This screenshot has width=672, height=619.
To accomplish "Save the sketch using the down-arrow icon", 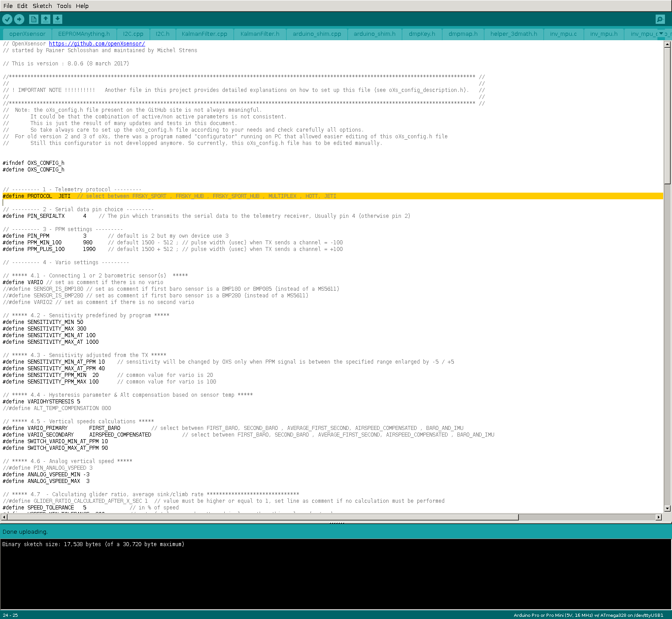I will click(58, 19).
